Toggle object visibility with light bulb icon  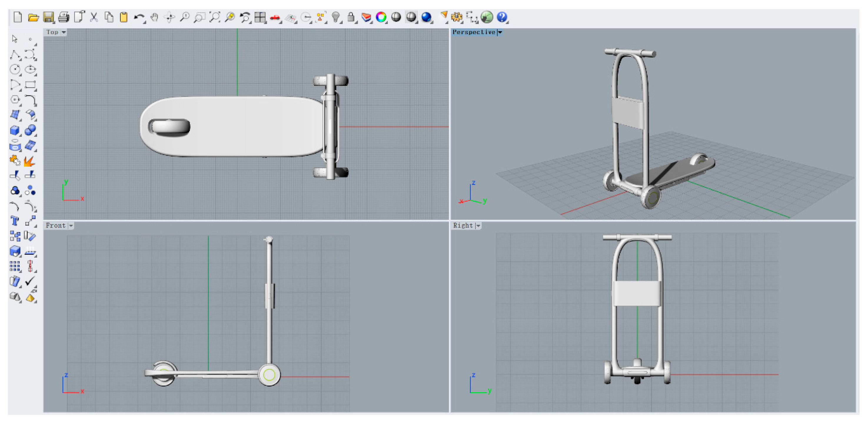[335, 17]
